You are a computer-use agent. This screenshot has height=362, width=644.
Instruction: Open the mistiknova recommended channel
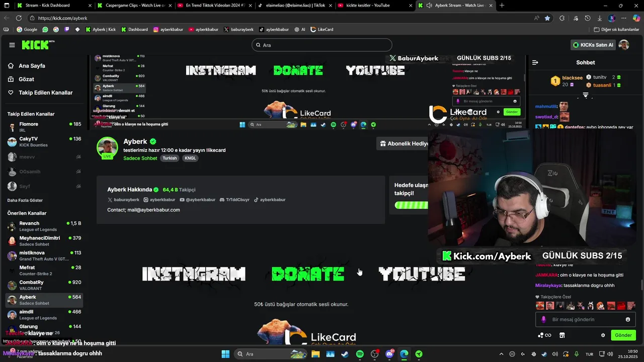point(44,256)
